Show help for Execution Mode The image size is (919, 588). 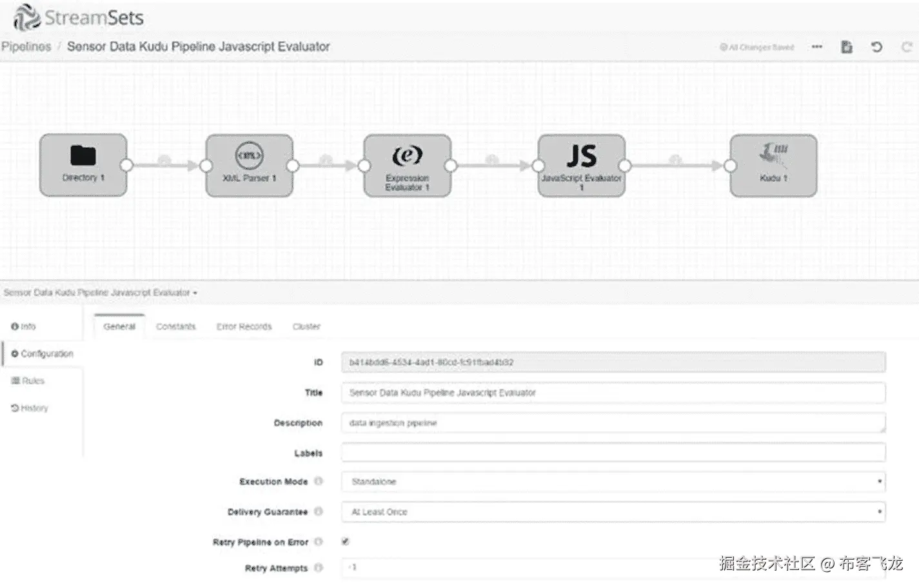(318, 482)
